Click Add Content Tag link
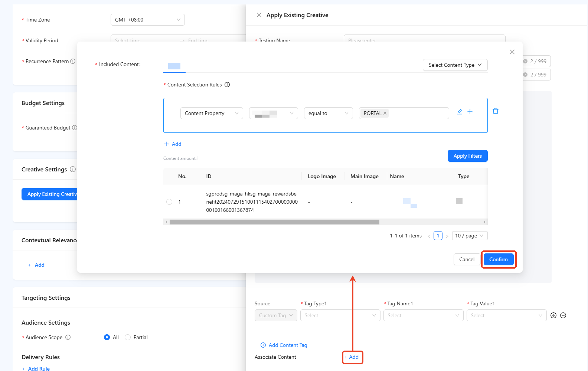This screenshot has width=588, height=371. point(288,345)
